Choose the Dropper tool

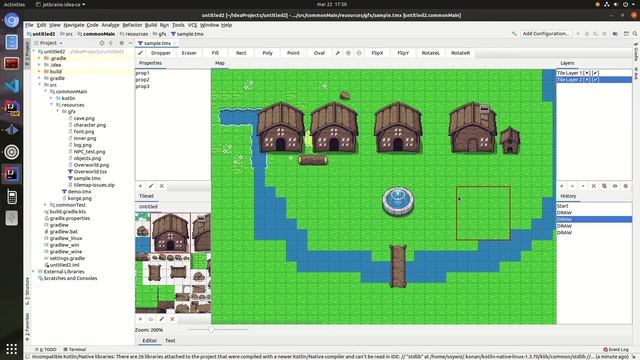pos(161,53)
